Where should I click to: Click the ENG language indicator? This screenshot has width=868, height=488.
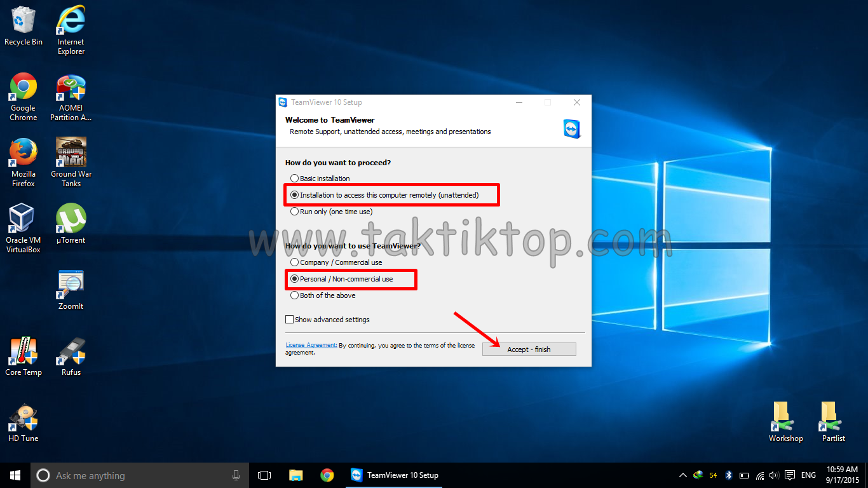coord(808,475)
